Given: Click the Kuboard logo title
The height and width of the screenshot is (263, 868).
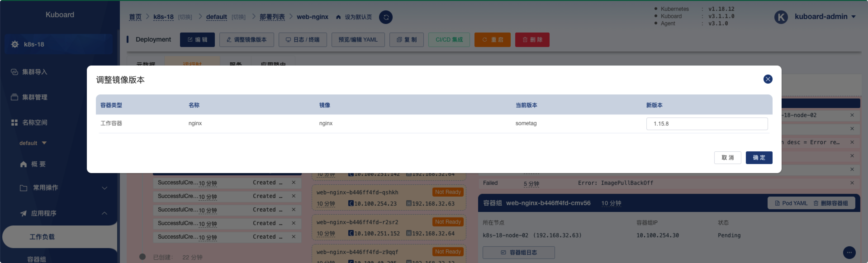Looking at the screenshot, I should [60, 14].
